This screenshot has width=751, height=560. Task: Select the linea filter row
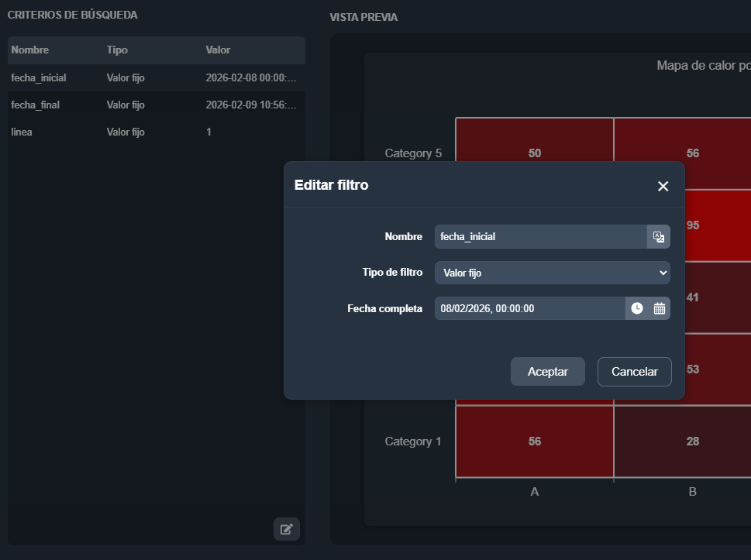point(155,132)
